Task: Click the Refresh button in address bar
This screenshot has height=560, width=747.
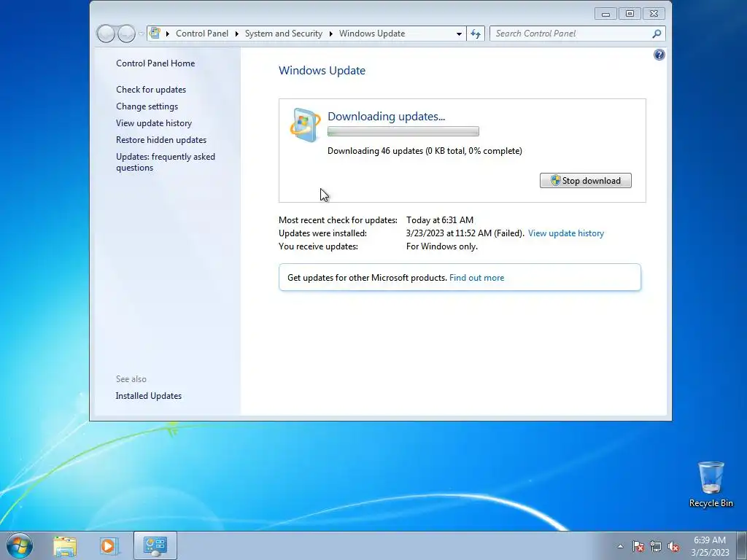Action: tap(476, 34)
